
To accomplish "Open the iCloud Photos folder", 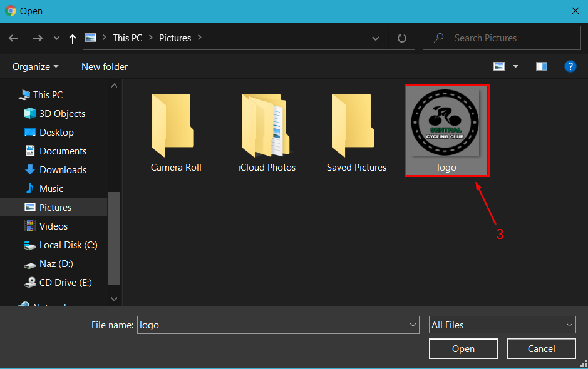I will 267,133.
